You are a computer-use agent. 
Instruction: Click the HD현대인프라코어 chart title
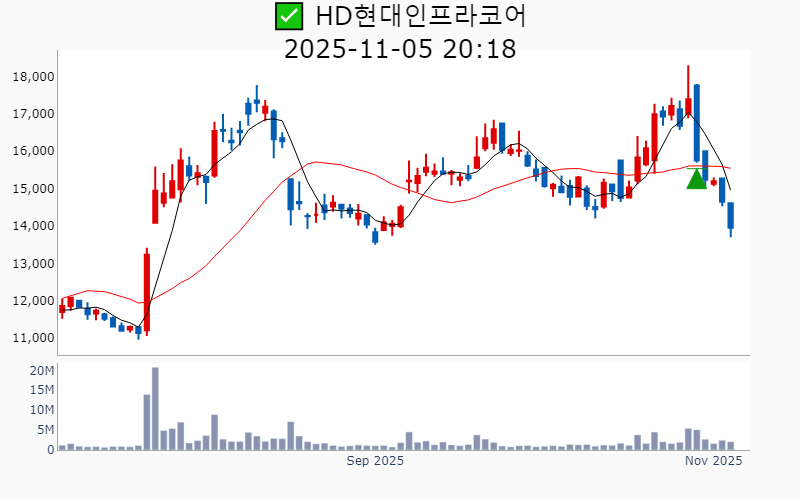tap(419, 17)
